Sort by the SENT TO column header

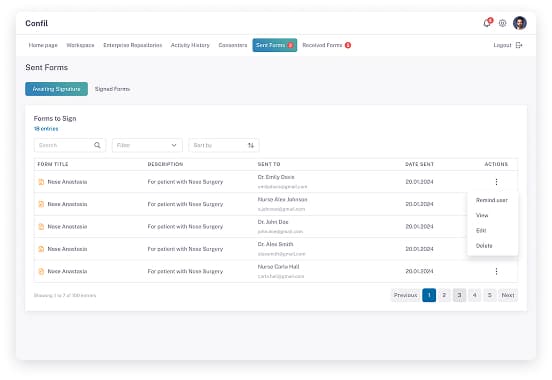[x=269, y=164]
